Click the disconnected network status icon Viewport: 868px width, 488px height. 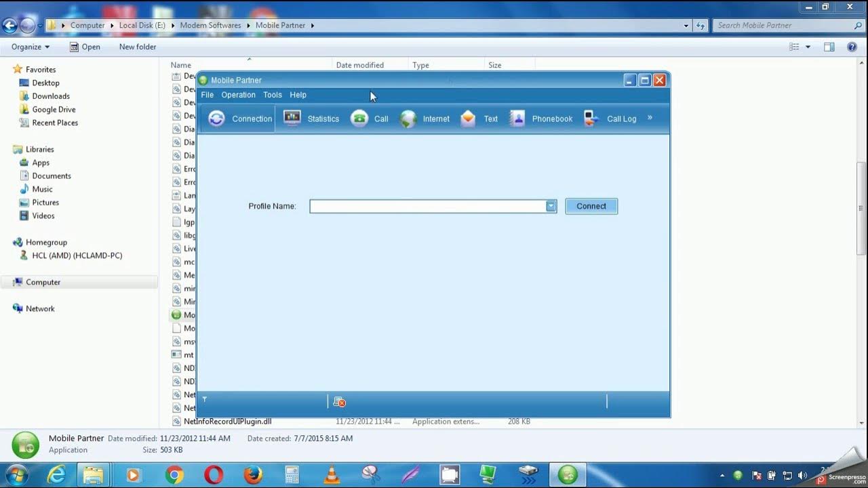pos(340,402)
